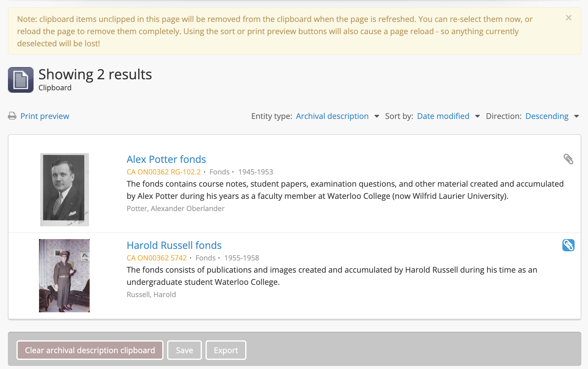This screenshot has width=588, height=369.
Task: Open the Direction Descending dropdown
Action: pos(547,116)
